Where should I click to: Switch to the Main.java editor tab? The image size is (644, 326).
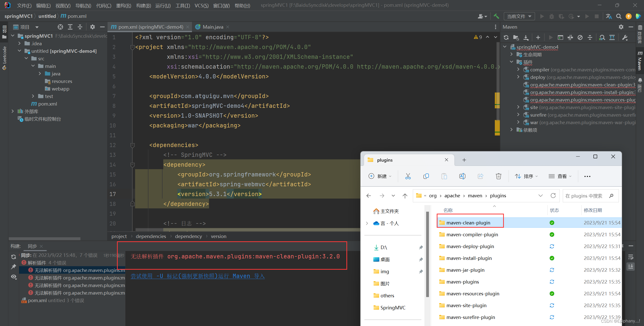pos(213,27)
